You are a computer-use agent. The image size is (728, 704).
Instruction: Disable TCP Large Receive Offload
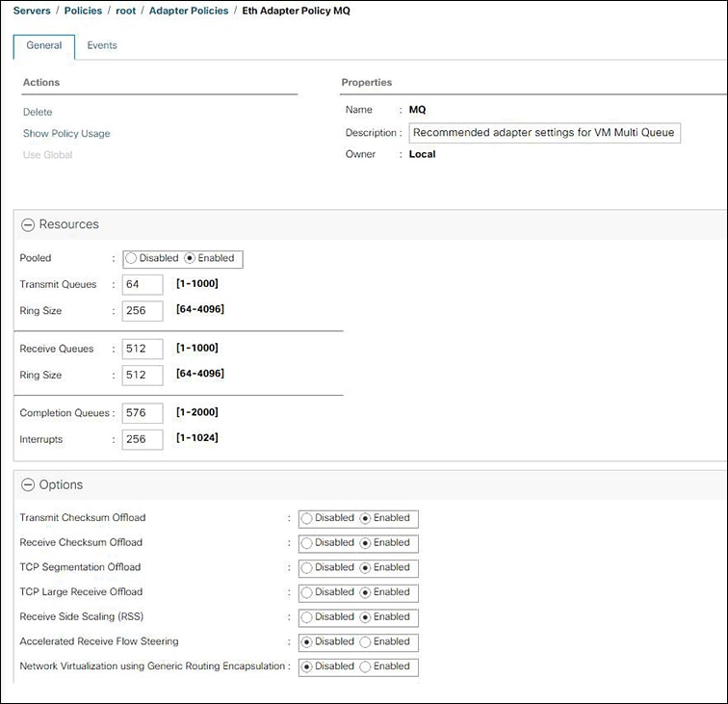pyautogui.click(x=306, y=592)
